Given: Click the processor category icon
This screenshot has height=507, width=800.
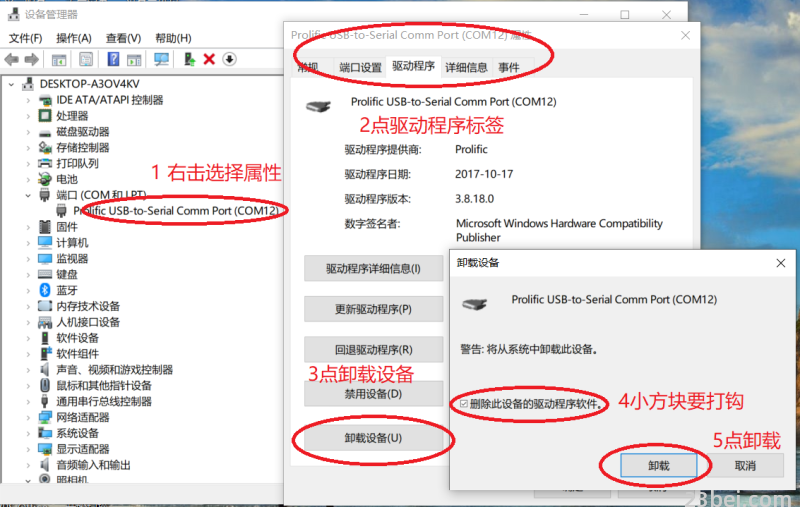Looking at the screenshot, I should pyautogui.click(x=45, y=116).
